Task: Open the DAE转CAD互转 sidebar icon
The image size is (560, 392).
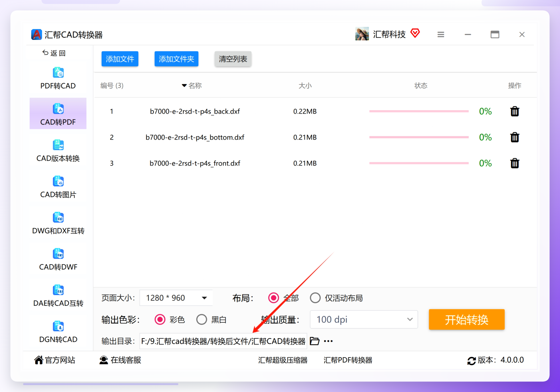Action: coord(58,290)
